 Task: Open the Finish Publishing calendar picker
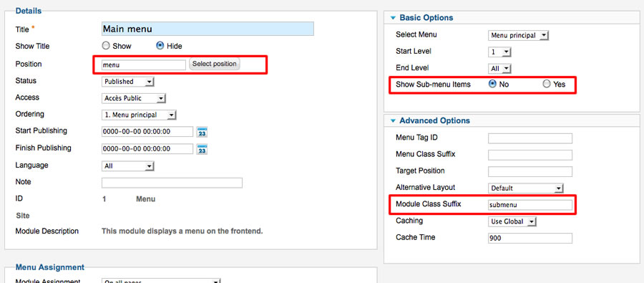[x=202, y=149]
